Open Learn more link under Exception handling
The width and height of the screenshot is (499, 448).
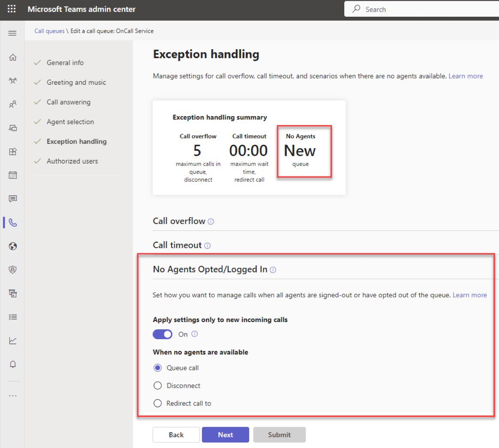466,76
